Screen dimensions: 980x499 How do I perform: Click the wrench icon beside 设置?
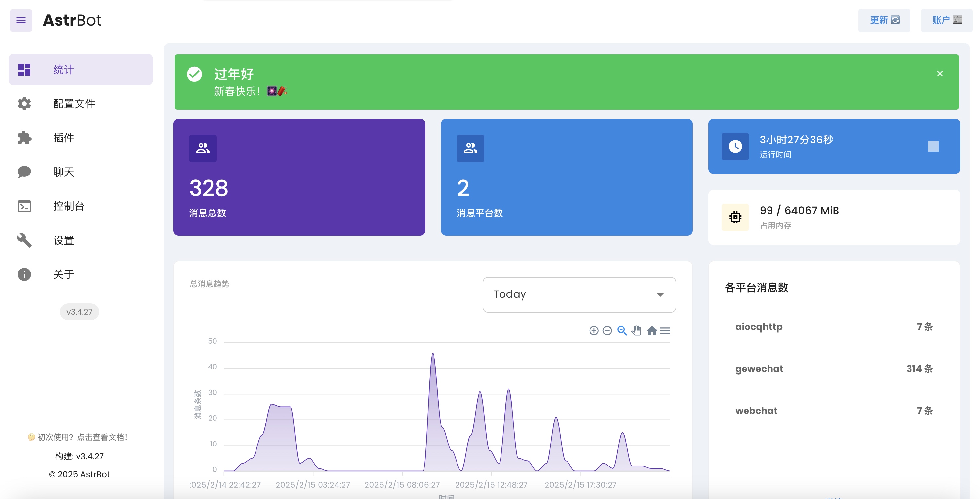[24, 240]
